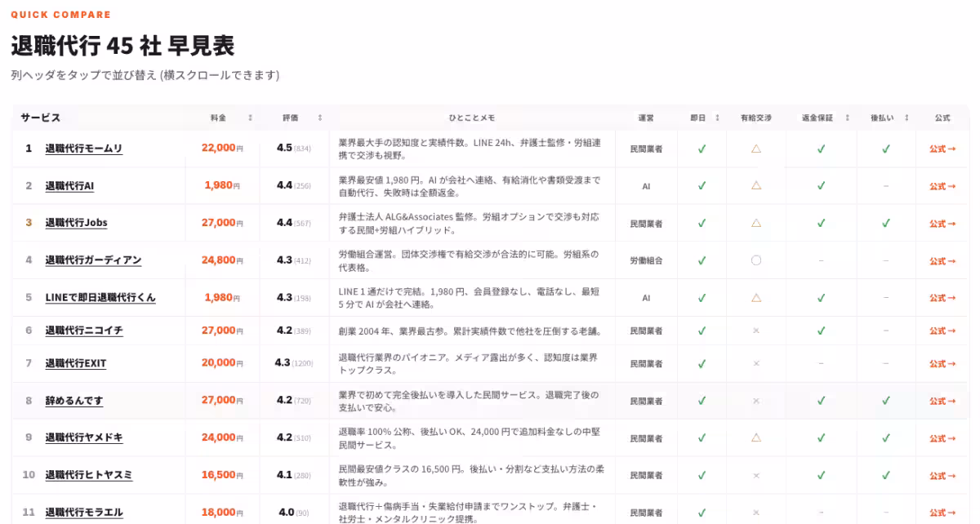Click 即日 checkmark in 退職代行ガーディアン row

pyautogui.click(x=702, y=260)
